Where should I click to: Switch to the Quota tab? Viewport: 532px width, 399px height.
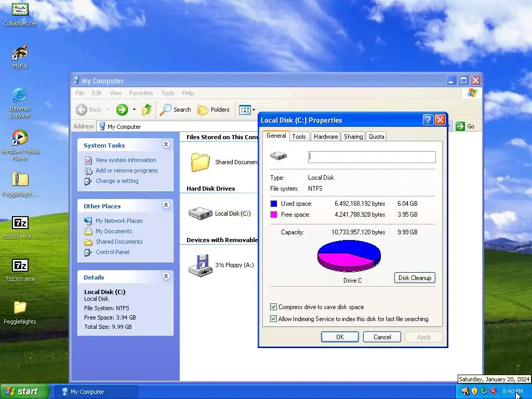376,137
